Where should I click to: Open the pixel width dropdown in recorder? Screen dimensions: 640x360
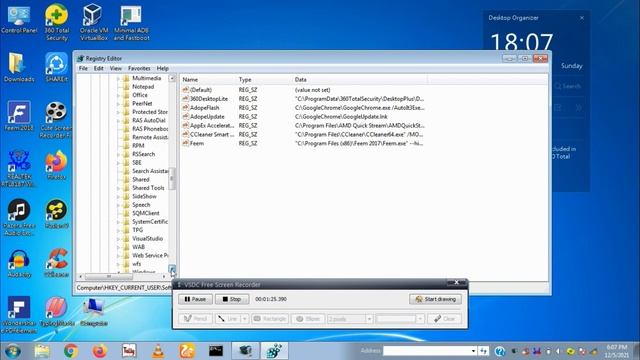369,319
